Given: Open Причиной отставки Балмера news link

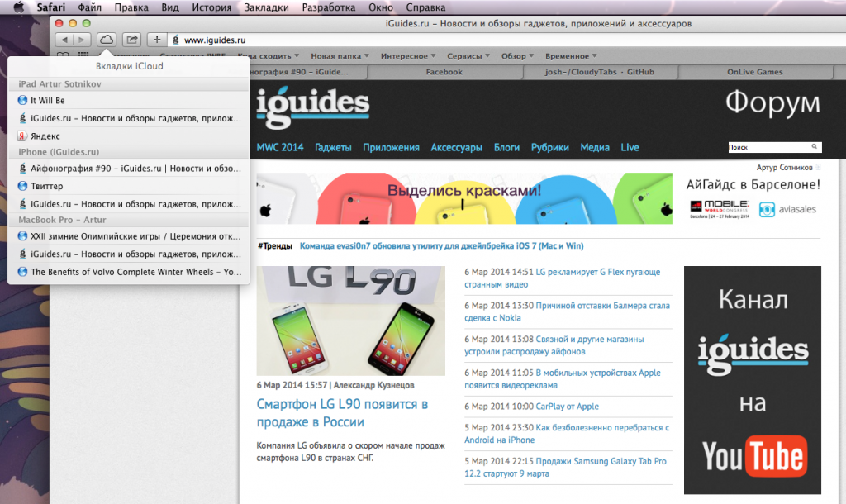Looking at the screenshot, I should pos(567,311).
